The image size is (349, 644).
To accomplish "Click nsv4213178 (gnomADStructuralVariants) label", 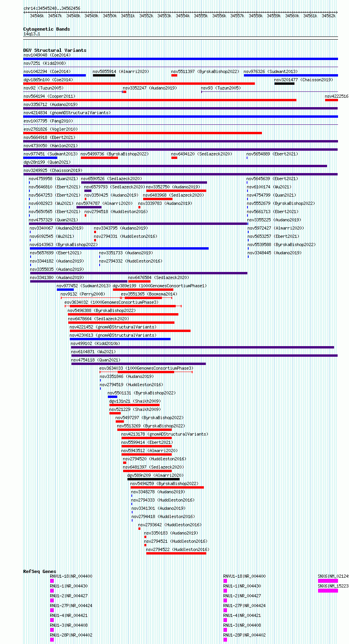I will coord(165,434).
